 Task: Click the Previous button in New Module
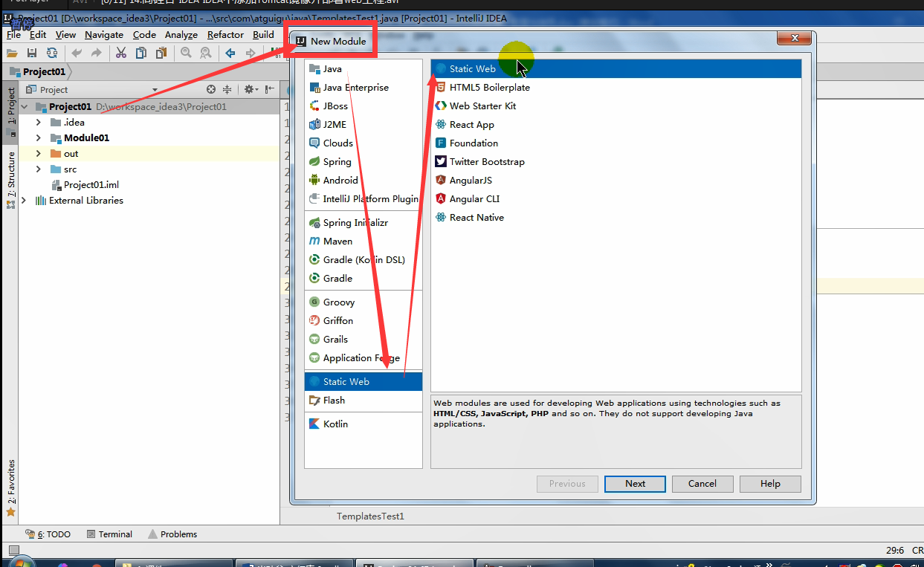[x=567, y=484]
